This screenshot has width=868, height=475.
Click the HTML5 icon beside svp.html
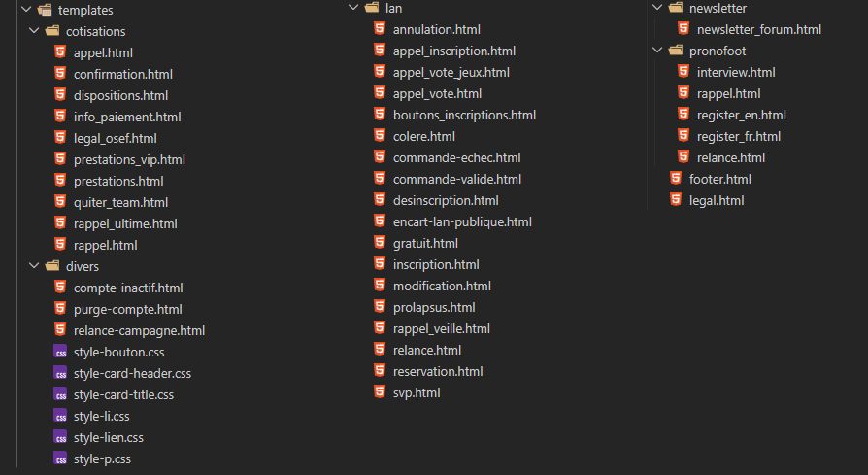tap(380, 392)
